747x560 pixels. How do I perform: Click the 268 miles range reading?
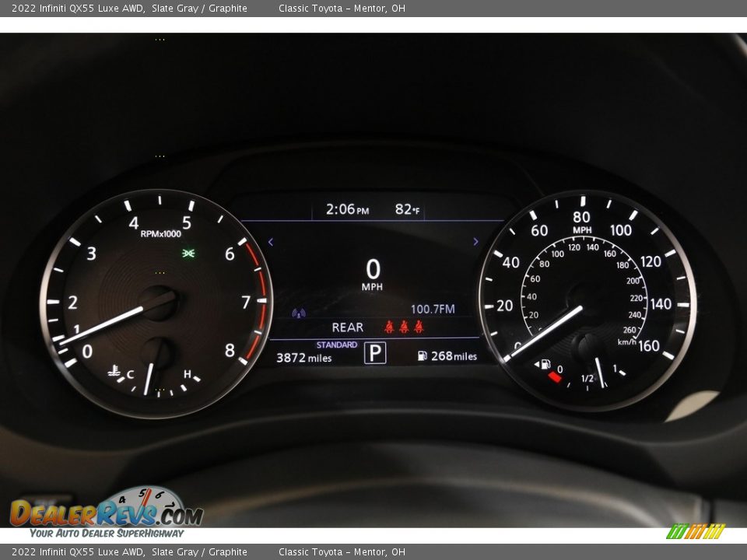click(454, 356)
